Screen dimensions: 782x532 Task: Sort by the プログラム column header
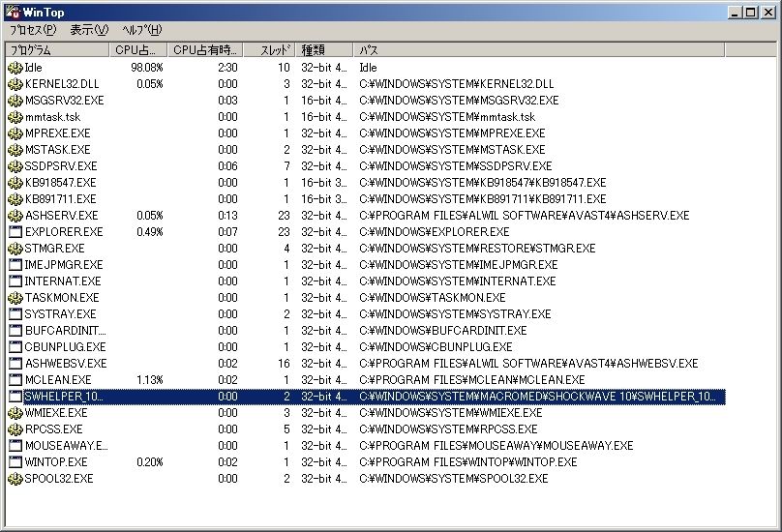tap(57, 50)
